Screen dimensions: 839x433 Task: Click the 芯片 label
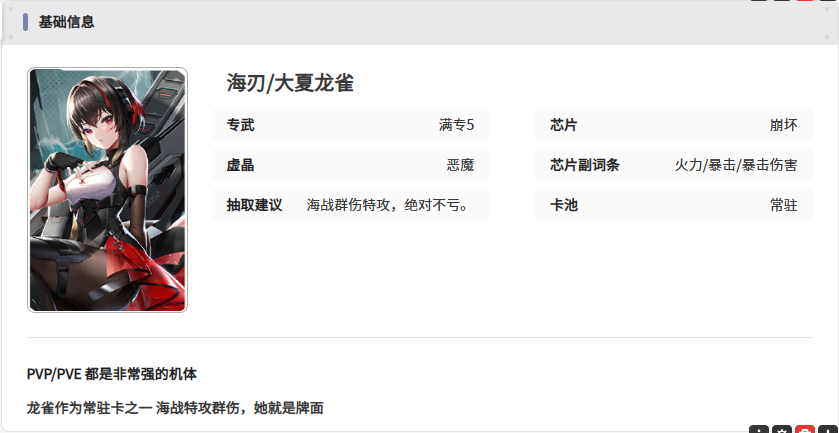pos(563,125)
